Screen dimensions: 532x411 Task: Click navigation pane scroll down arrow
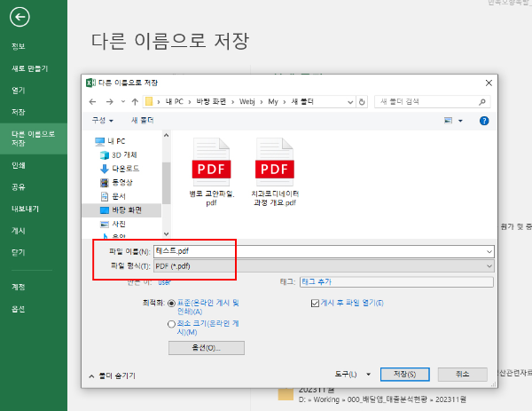167,233
